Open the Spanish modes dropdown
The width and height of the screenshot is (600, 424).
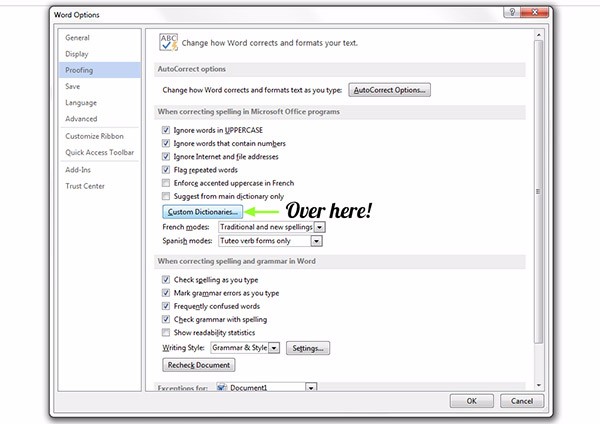point(316,241)
